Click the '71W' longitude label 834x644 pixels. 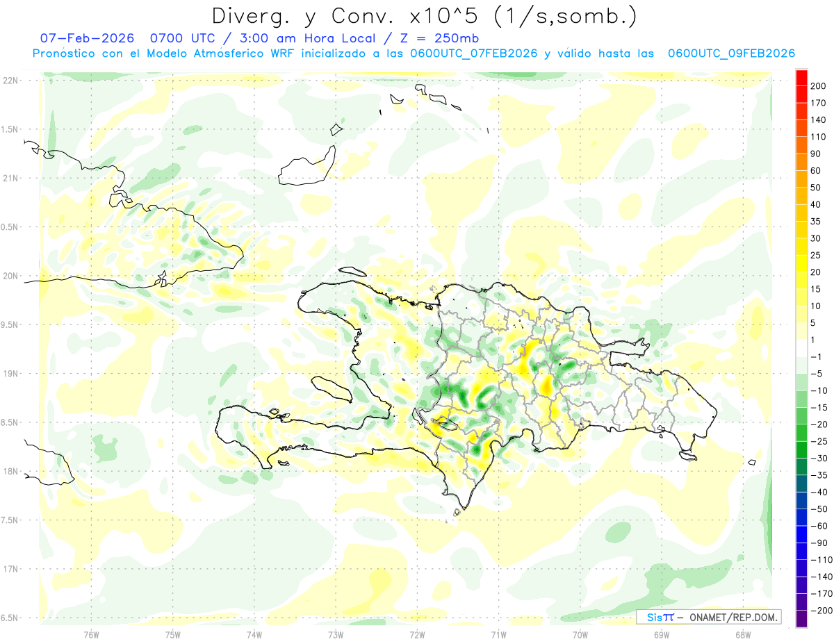tap(498, 634)
